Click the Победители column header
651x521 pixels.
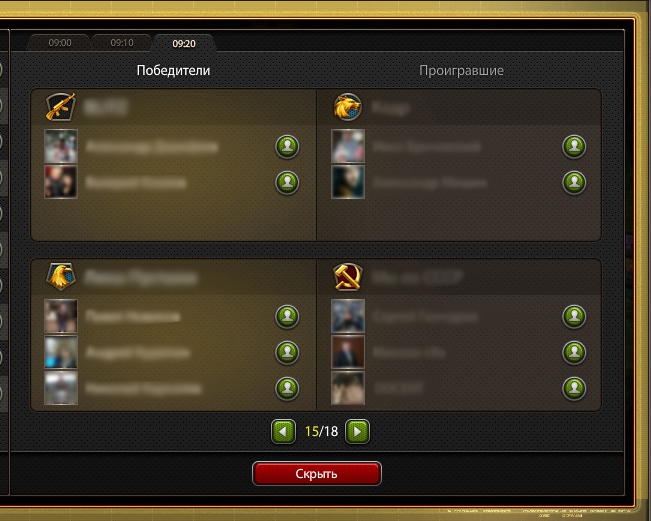[x=173, y=71]
